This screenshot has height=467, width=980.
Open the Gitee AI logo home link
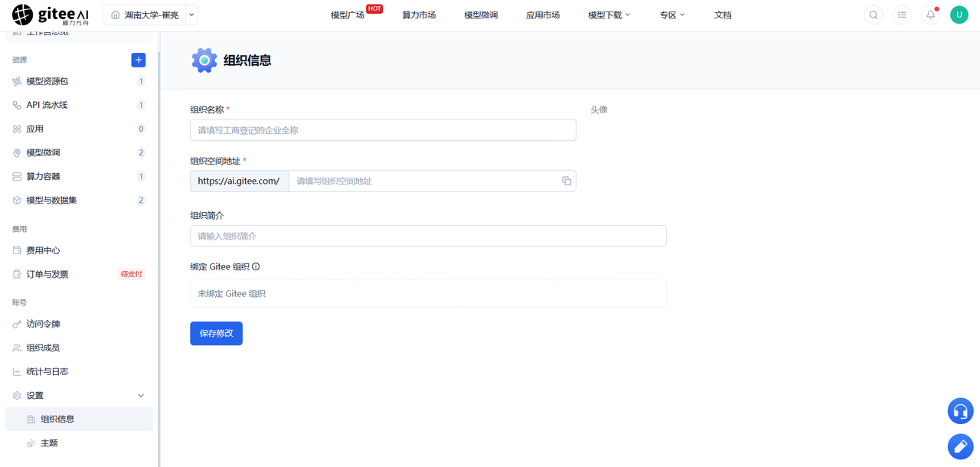(51, 15)
